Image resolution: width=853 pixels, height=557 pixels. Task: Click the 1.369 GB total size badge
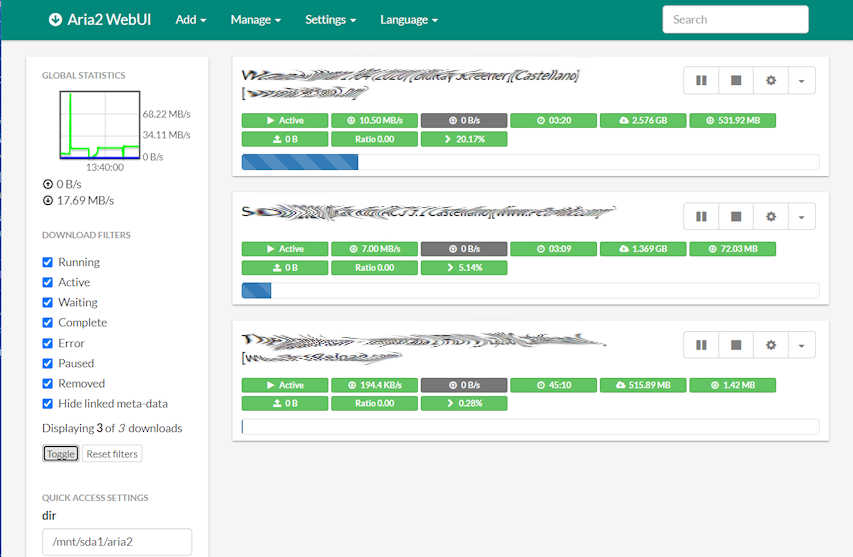click(x=643, y=249)
